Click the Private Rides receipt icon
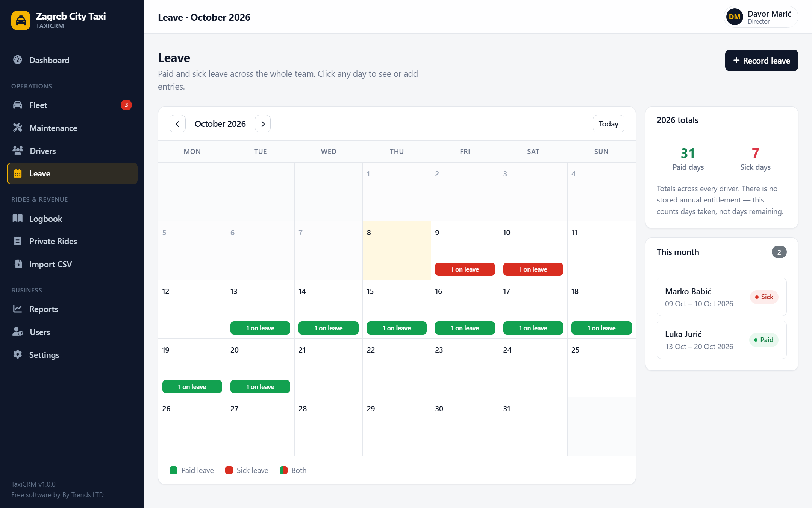Image resolution: width=812 pixels, height=508 pixels. (x=18, y=241)
